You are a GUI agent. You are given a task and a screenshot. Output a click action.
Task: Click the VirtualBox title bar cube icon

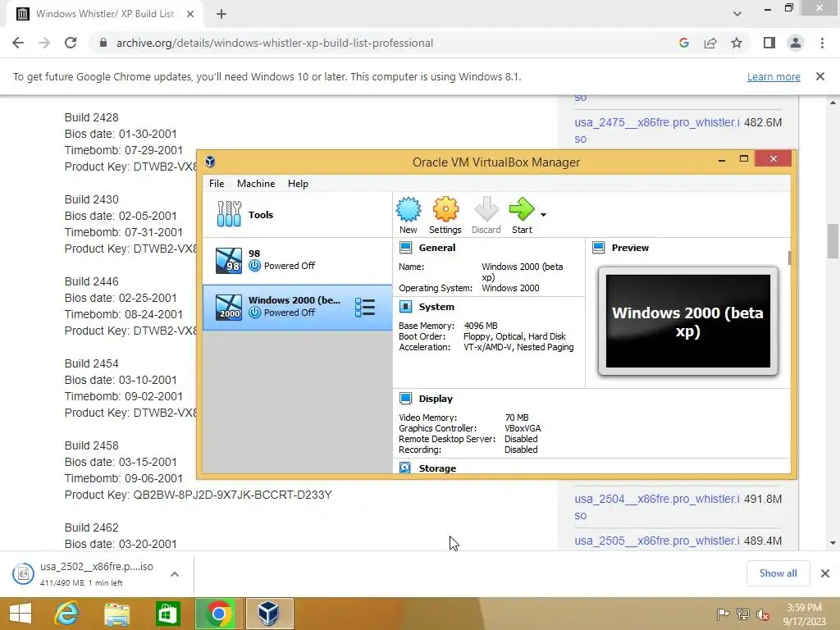pyautogui.click(x=211, y=162)
